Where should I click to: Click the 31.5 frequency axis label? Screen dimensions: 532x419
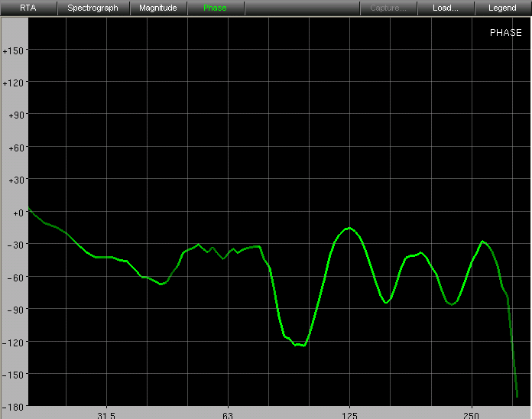tap(106, 415)
